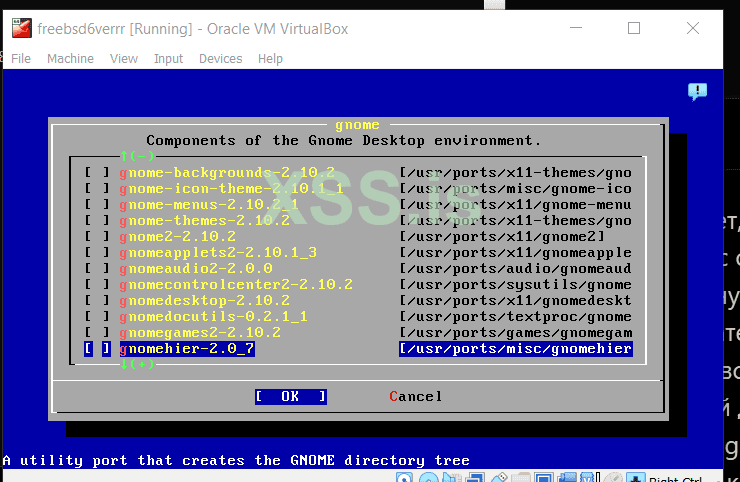This screenshot has width=740, height=482.
Task: Click the /usr/ports/x11/gnome-menu path text
Action: point(516,204)
